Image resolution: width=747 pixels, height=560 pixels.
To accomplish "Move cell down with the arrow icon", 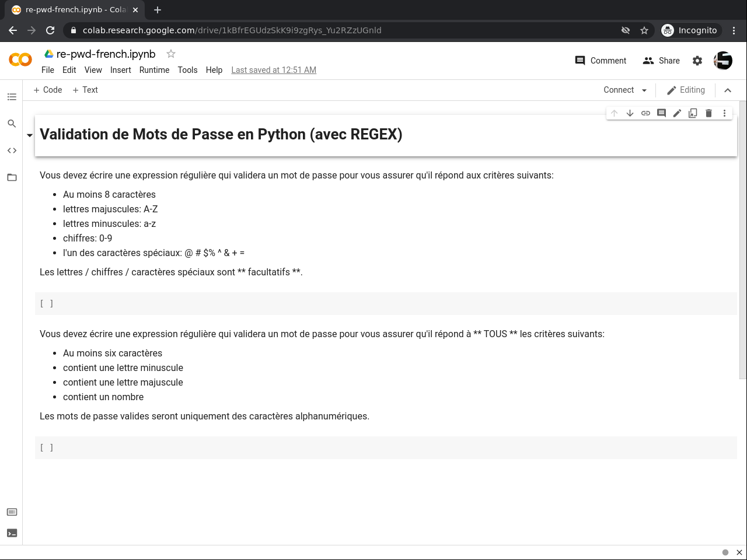I will (630, 113).
